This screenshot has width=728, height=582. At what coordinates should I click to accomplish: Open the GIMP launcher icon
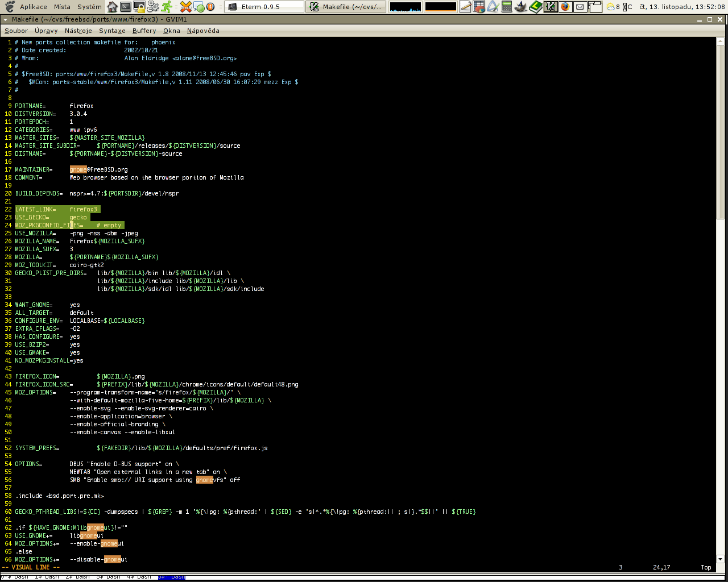pos(520,7)
